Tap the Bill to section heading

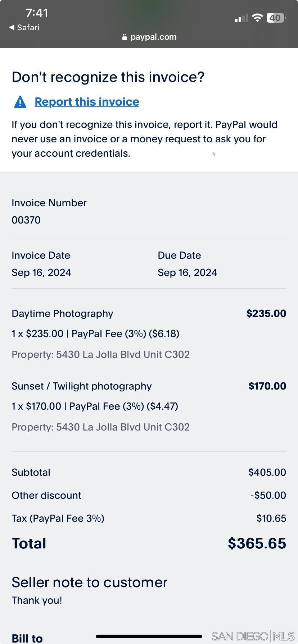coord(27,638)
